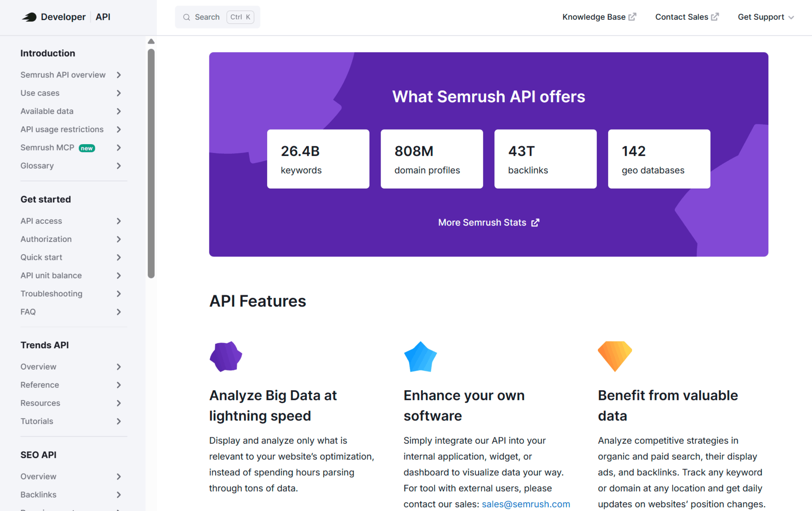Viewport: 812px width, 511px height.
Task: Click the 808M domain profiles card
Action: click(432, 159)
